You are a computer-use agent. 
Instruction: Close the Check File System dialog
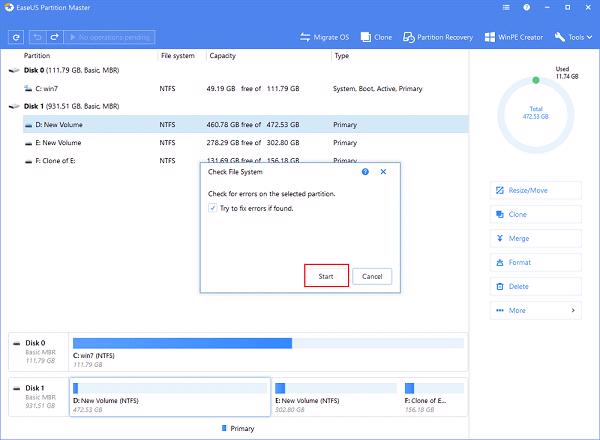384,172
